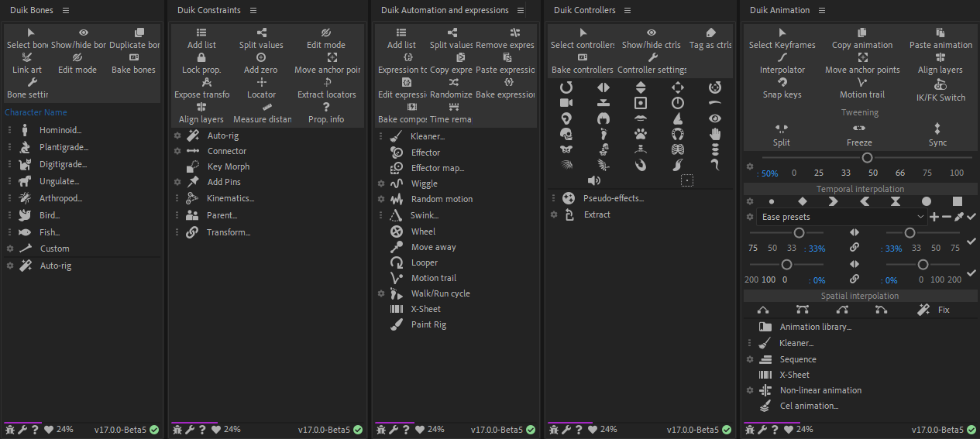The image size is (980, 439).
Task: Select the paw-shaped controller icon
Action: (x=641, y=133)
